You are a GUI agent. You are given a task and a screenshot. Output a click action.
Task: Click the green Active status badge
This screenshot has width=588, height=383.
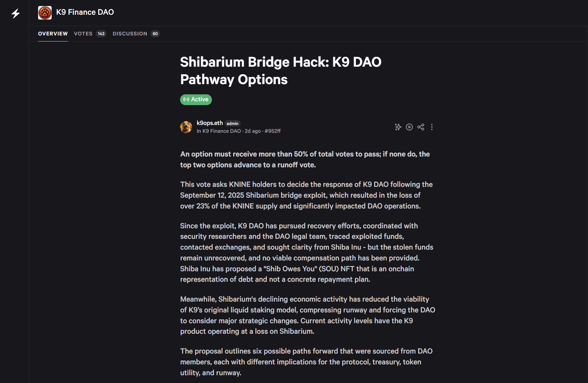click(196, 99)
